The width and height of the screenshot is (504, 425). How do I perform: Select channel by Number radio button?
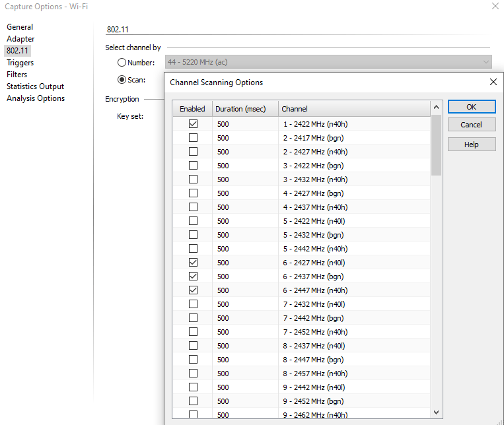coord(122,63)
